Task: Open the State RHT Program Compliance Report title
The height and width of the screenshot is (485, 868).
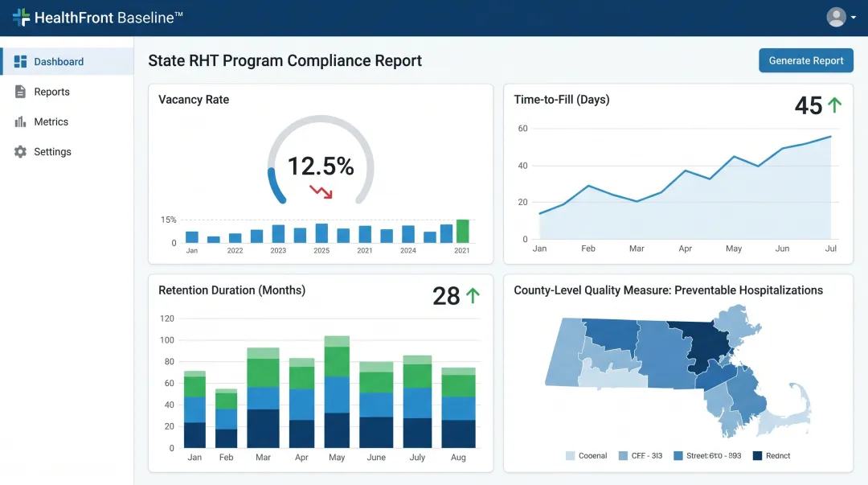Action: [284, 60]
